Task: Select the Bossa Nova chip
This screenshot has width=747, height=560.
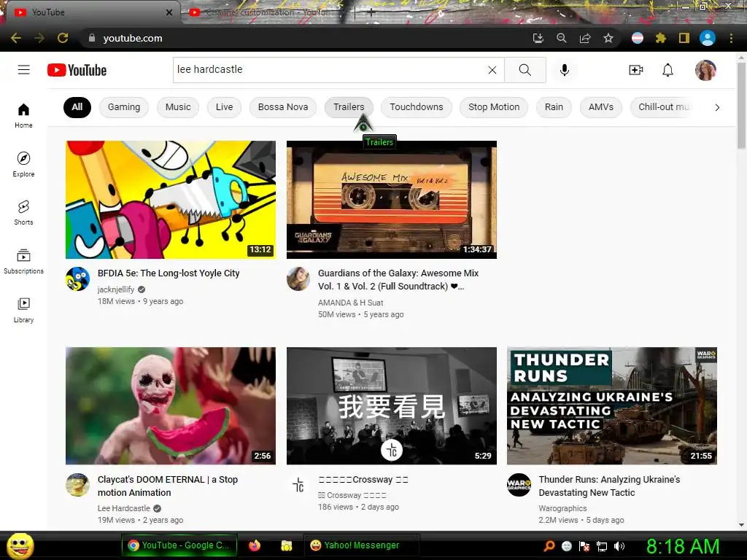Action: click(283, 107)
